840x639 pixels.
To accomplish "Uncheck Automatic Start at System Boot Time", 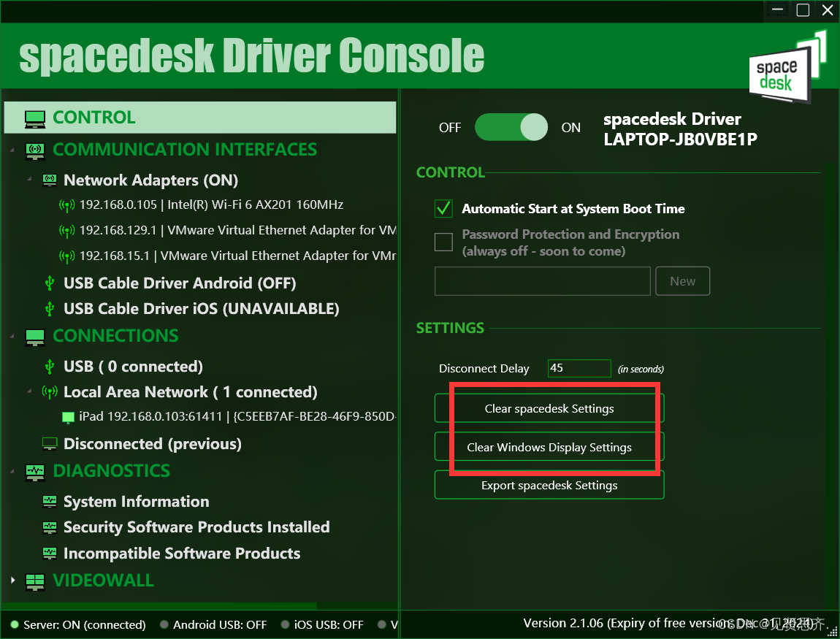I will 443,208.
